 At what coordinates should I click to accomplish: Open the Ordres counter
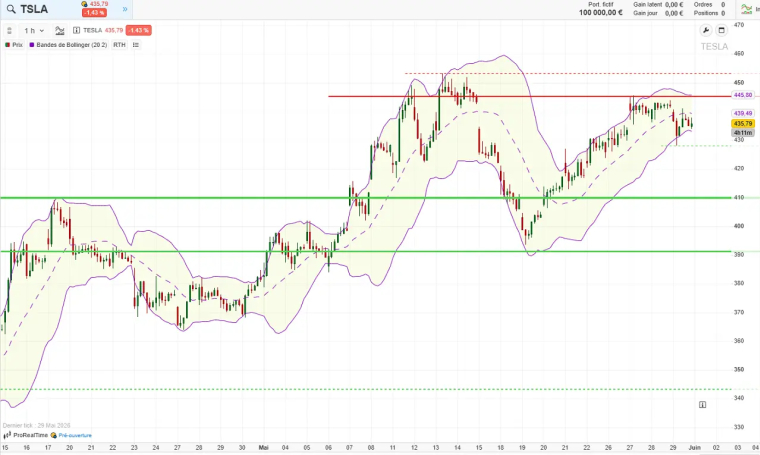click(709, 4)
